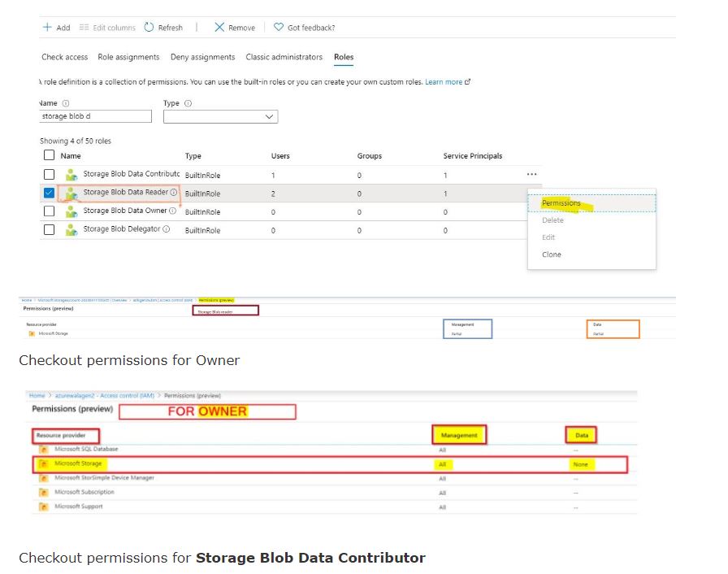Open the Deny assignments tab
This screenshot has height=574, width=728.
tap(202, 57)
